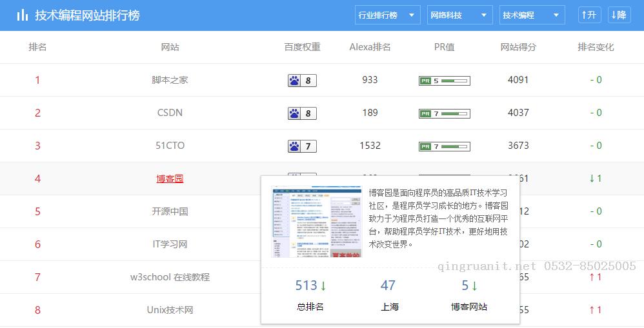The image size is (644, 328).
Task: Click the site score 3673
Action: (x=518, y=146)
